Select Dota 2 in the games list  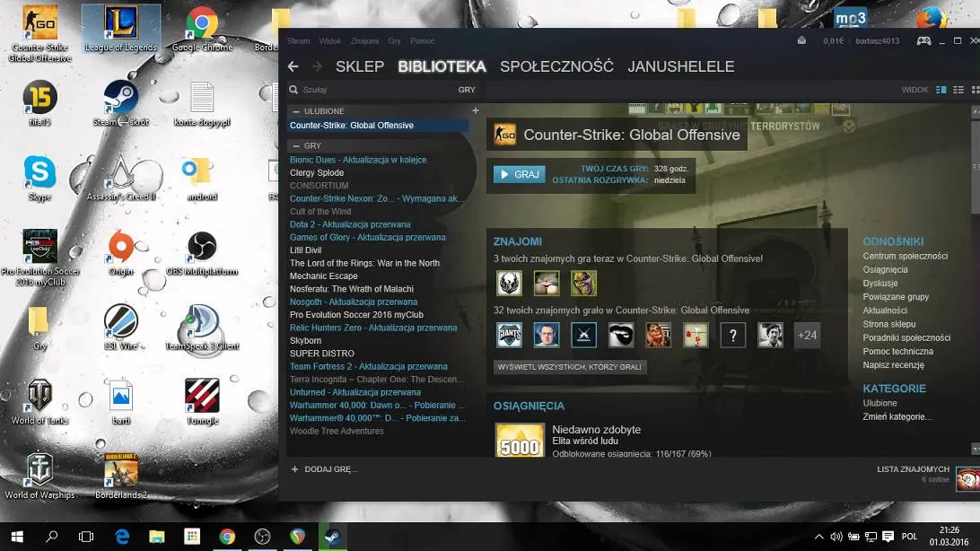tap(378, 224)
